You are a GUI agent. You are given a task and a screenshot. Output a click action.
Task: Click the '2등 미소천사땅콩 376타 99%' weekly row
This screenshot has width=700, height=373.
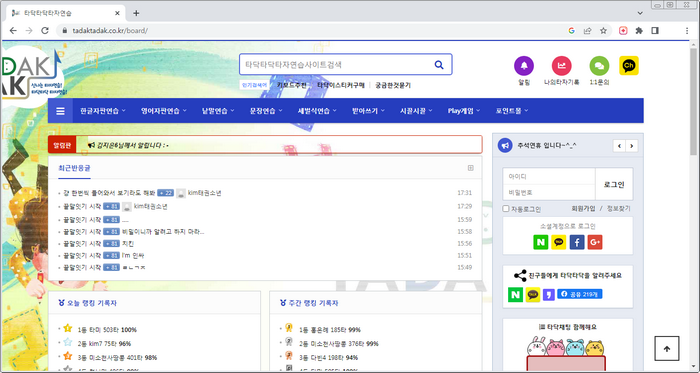(x=338, y=344)
